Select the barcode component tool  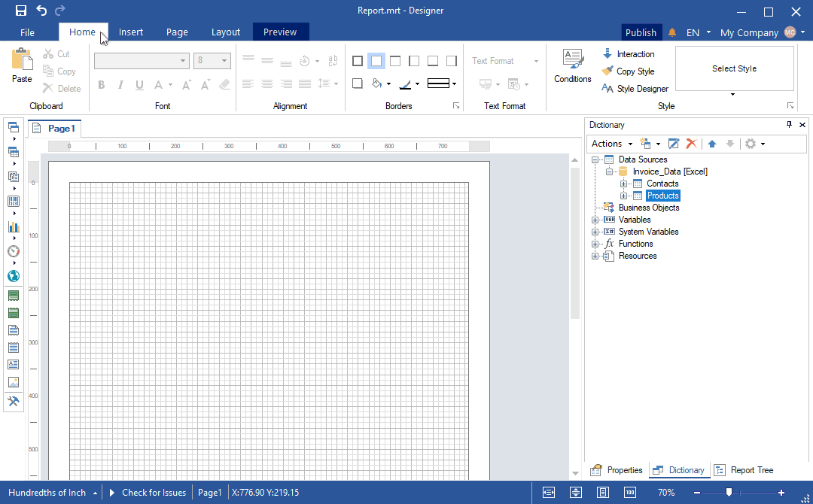tap(14, 202)
